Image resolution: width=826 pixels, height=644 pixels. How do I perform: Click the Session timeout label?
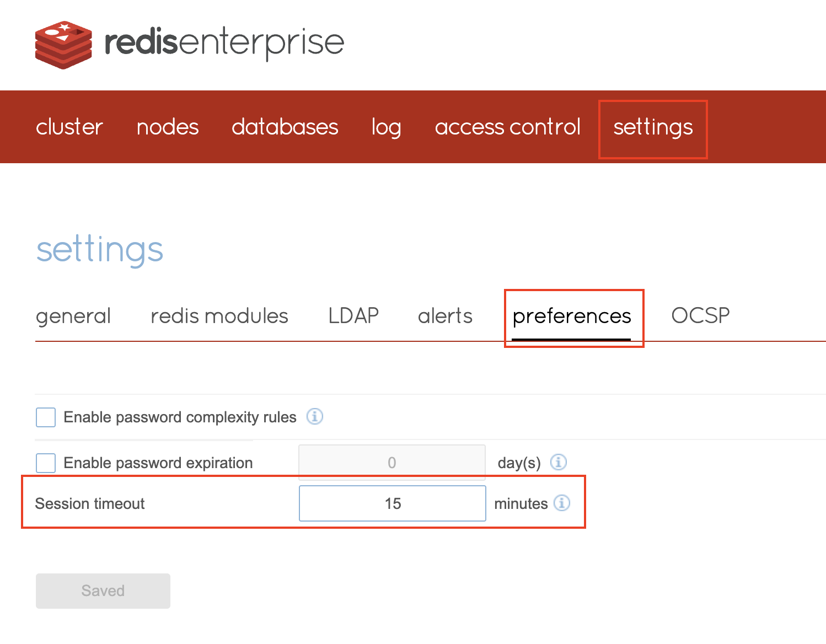point(90,503)
